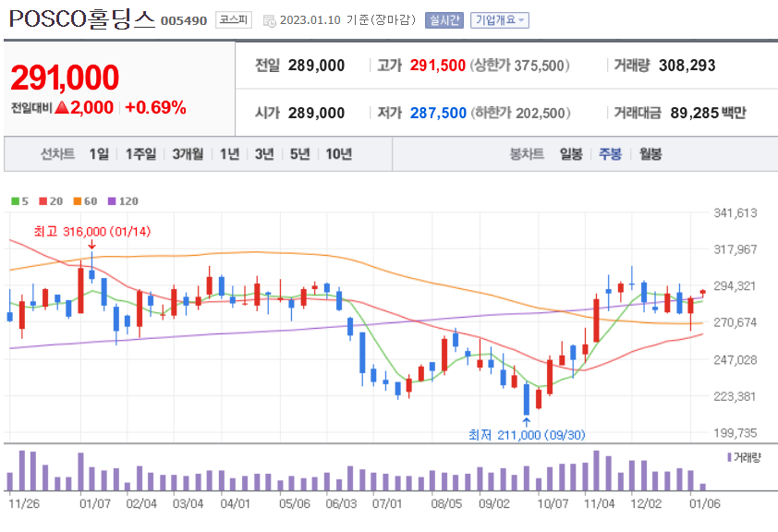The height and width of the screenshot is (532, 778).
Task: Click the purple 거래량 volume legend marker
Action: pyautogui.click(x=729, y=457)
